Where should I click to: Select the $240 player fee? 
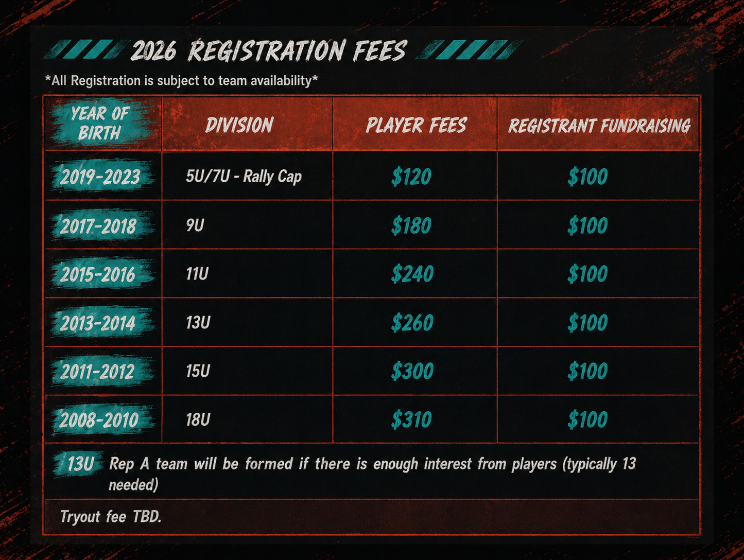tap(412, 274)
